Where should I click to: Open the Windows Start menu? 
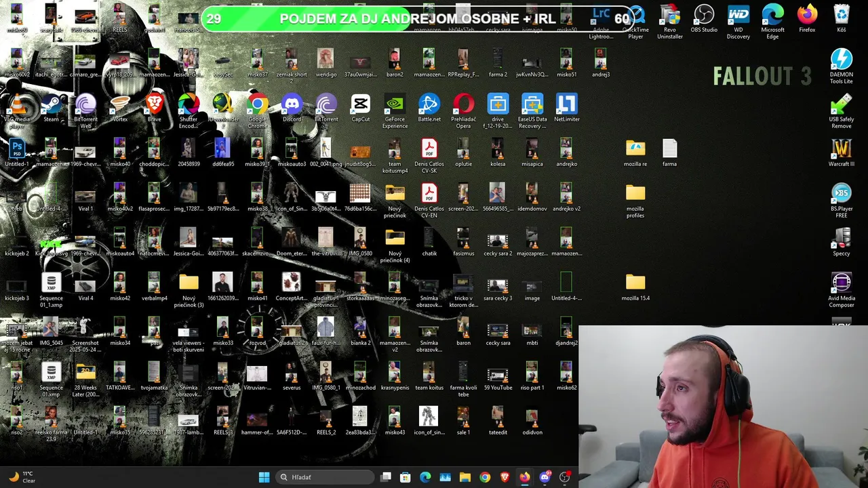(264, 477)
